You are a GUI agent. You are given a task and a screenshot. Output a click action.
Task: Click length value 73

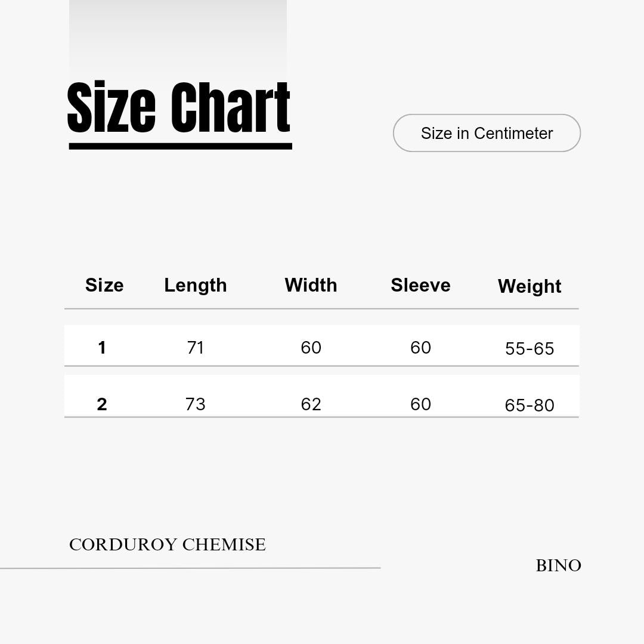pos(196,404)
